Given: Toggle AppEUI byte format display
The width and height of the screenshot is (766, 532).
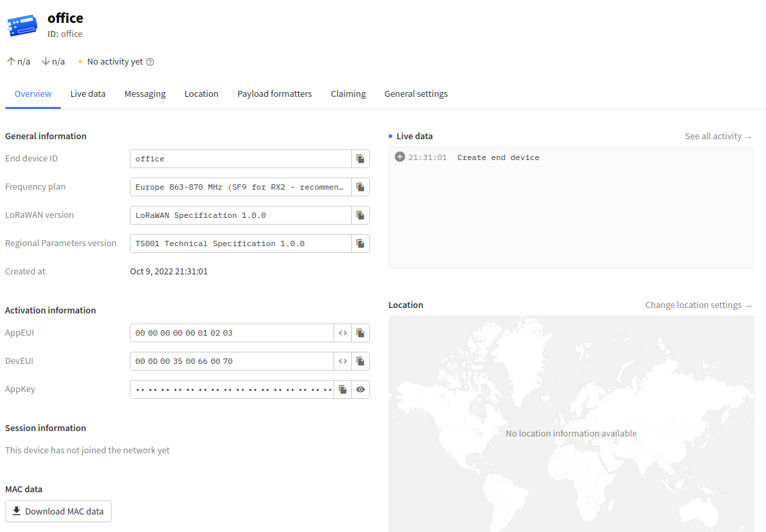Looking at the screenshot, I should [343, 333].
